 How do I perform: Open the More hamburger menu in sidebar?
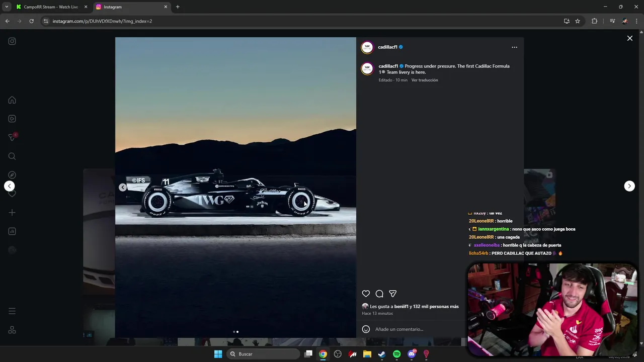[x=12, y=311]
